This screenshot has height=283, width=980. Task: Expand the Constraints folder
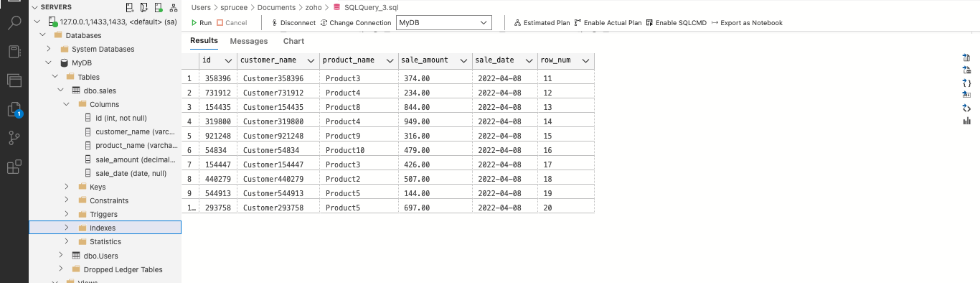[x=67, y=200]
